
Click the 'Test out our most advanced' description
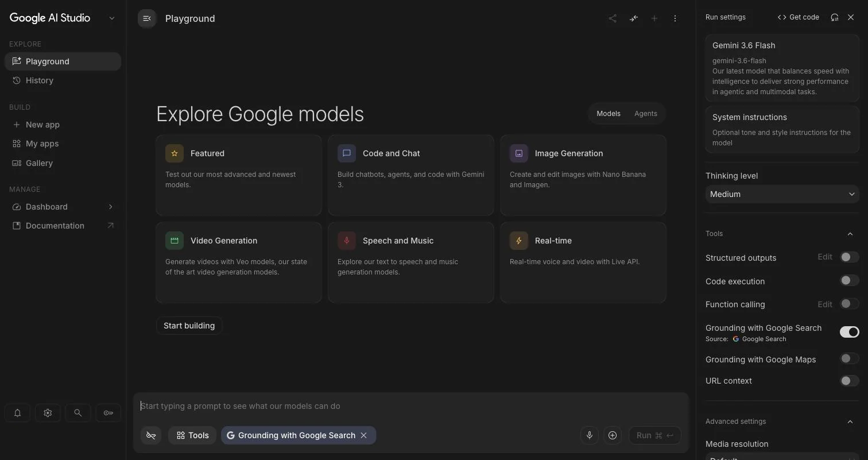click(231, 180)
